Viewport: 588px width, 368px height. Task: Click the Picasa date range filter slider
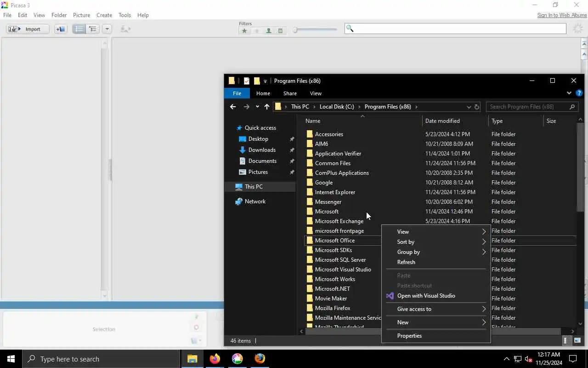tap(315, 30)
